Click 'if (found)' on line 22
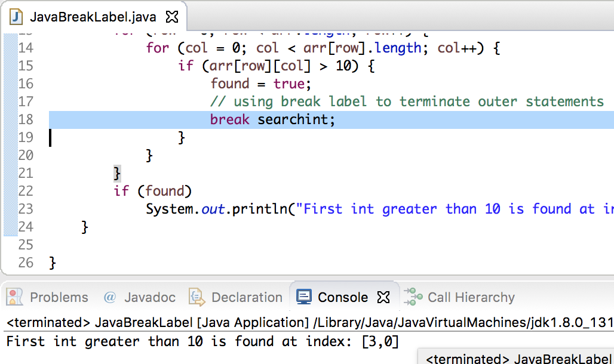The height and width of the screenshot is (364, 614). pos(153,191)
